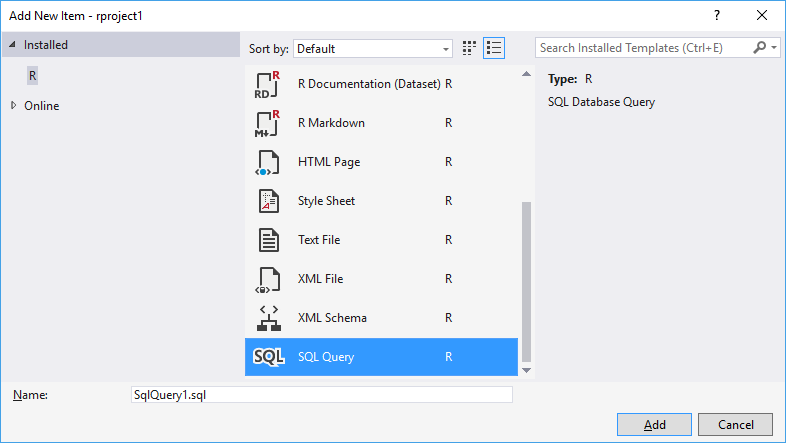786x443 pixels.
Task: Select the R category under Installed
Action: coord(33,76)
